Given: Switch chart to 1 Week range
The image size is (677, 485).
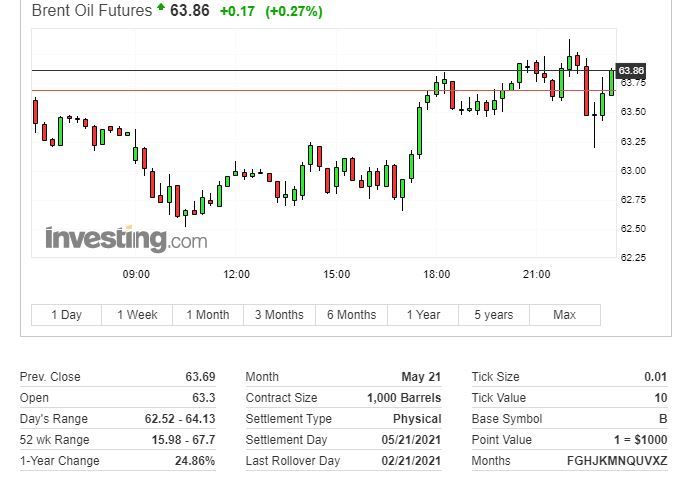Looking at the screenshot, I should click(137, 314).
